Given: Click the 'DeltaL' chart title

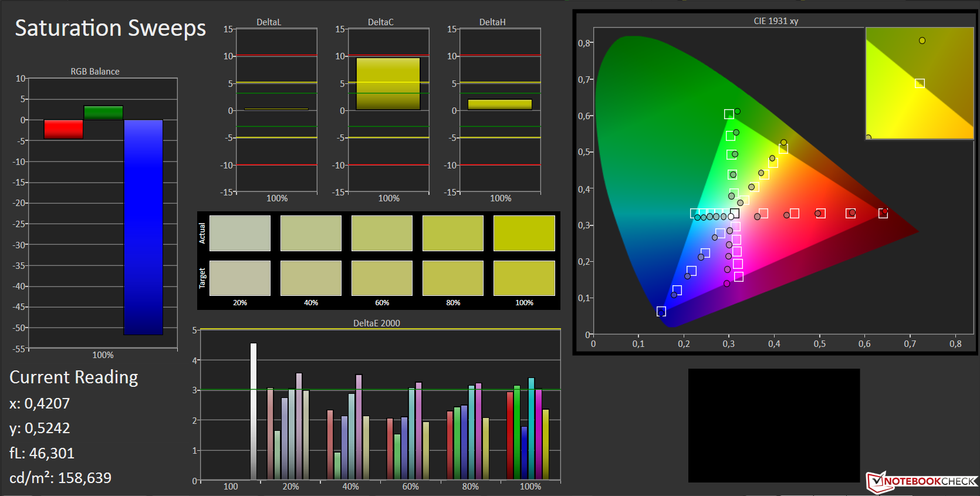Looking at the screenshot, I should click(269, 22).
